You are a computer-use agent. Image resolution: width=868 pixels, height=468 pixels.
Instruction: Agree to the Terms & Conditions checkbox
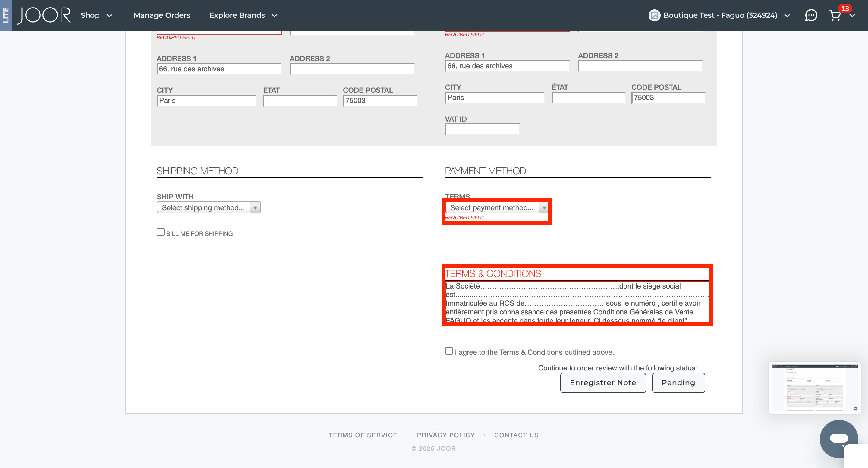coord(449,351)
